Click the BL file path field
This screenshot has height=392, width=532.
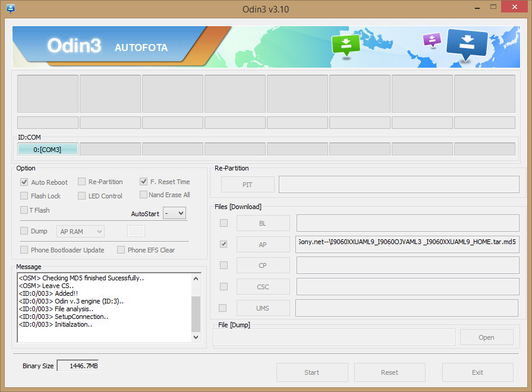point(408,223)
